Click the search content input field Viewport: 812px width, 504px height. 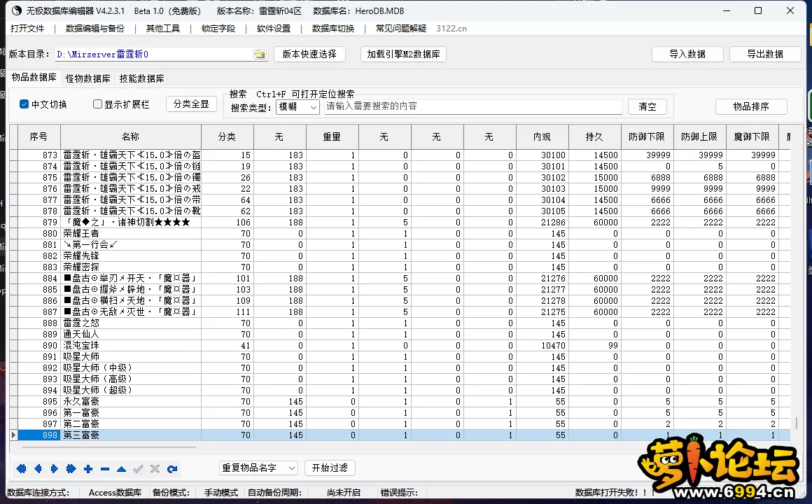(472, 106)
